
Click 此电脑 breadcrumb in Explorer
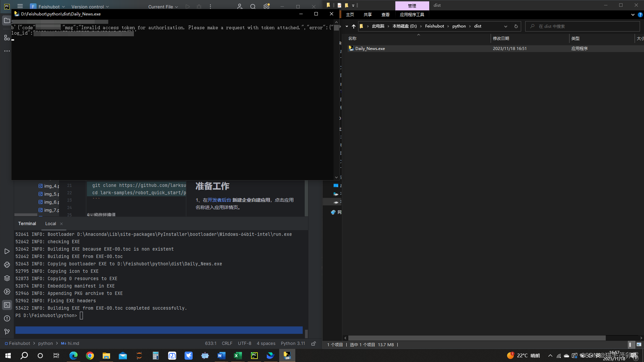click(x=378, y=26)
